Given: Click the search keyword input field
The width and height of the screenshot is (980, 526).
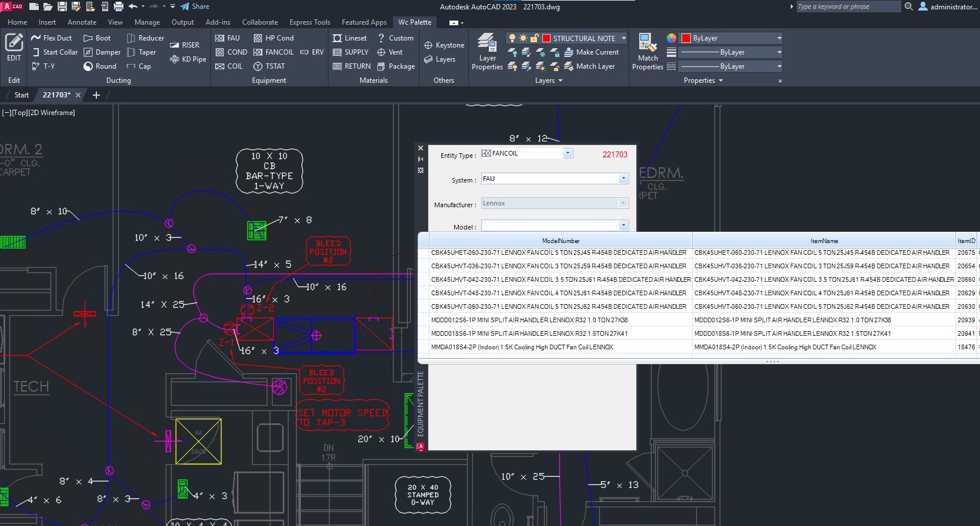Looking at the screenshot, I should coord(847,6).
